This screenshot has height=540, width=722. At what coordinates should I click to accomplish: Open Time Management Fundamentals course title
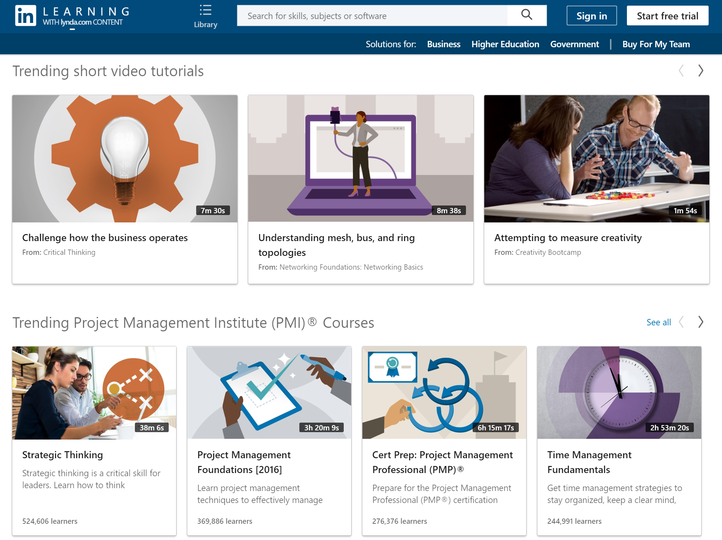[x=589, y=462]
